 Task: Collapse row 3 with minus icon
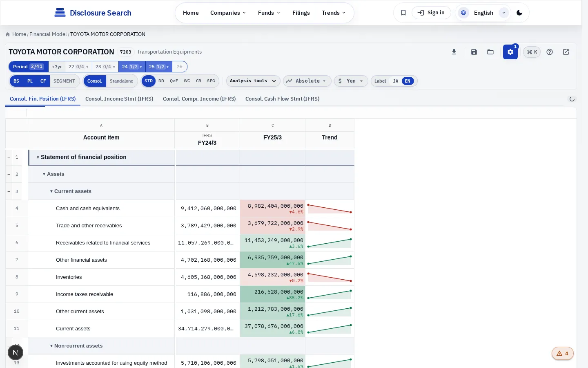point(9,191)
